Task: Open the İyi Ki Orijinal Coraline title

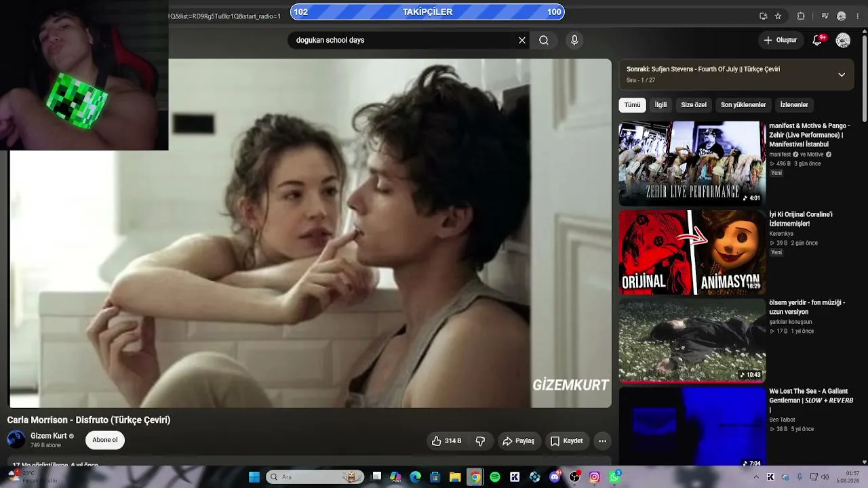Action: tap(801, 219)
